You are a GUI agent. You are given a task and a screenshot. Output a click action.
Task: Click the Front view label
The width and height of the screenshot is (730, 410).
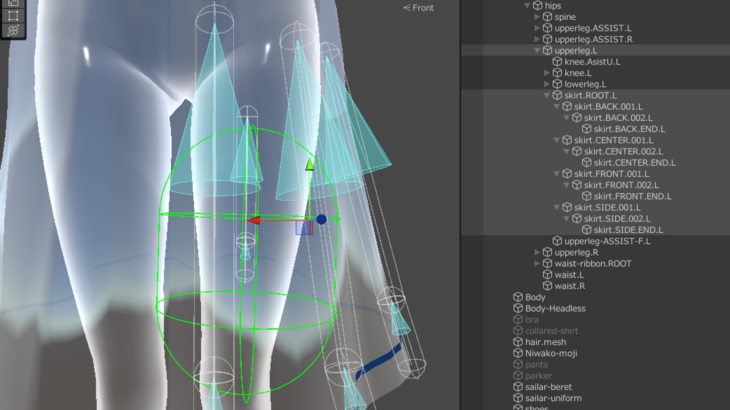pyautogui.click(x=422, y=8)
